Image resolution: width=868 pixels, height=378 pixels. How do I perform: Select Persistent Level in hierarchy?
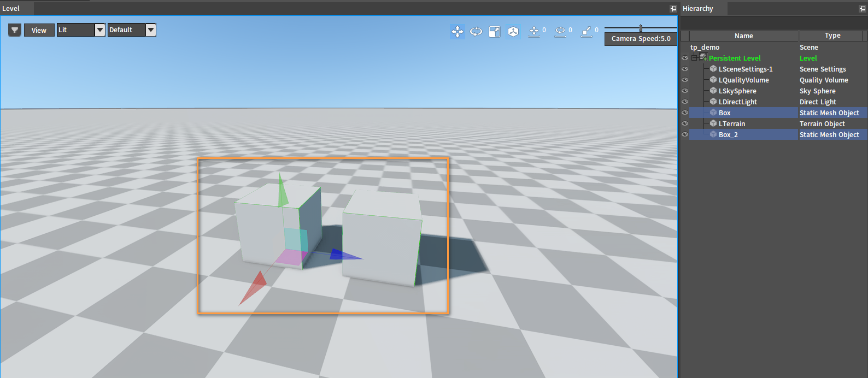(x=734, y=58)
